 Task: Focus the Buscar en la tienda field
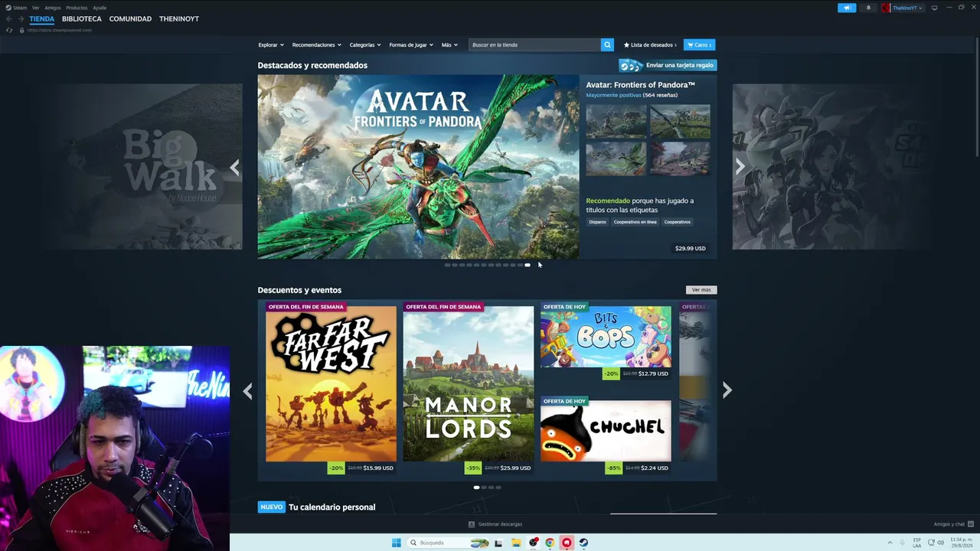534,45
